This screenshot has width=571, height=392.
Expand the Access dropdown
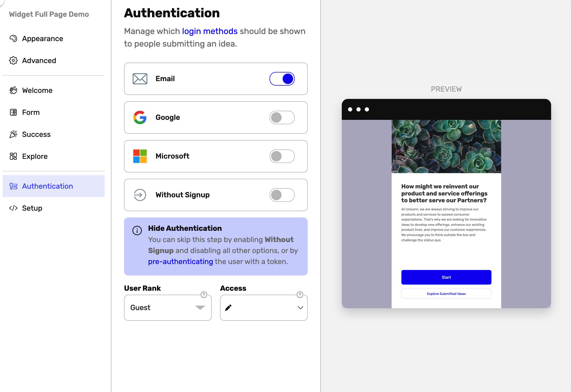[x=264, y=307]
